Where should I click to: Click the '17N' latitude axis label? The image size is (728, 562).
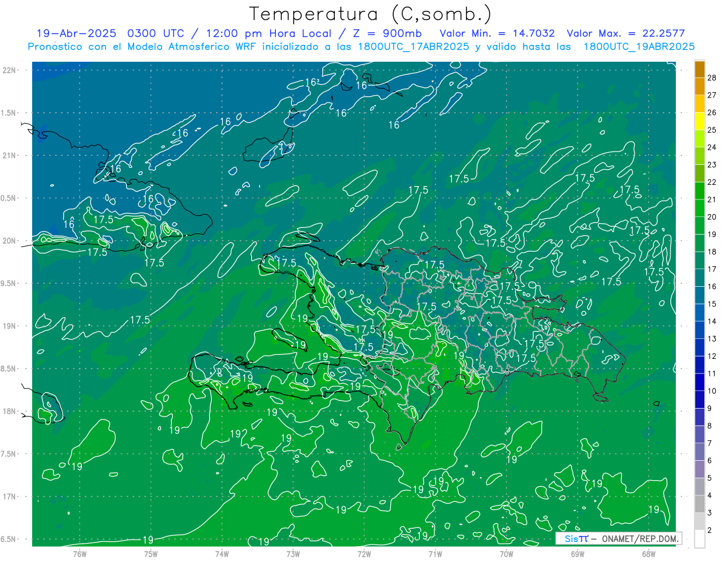pos(10,497)
